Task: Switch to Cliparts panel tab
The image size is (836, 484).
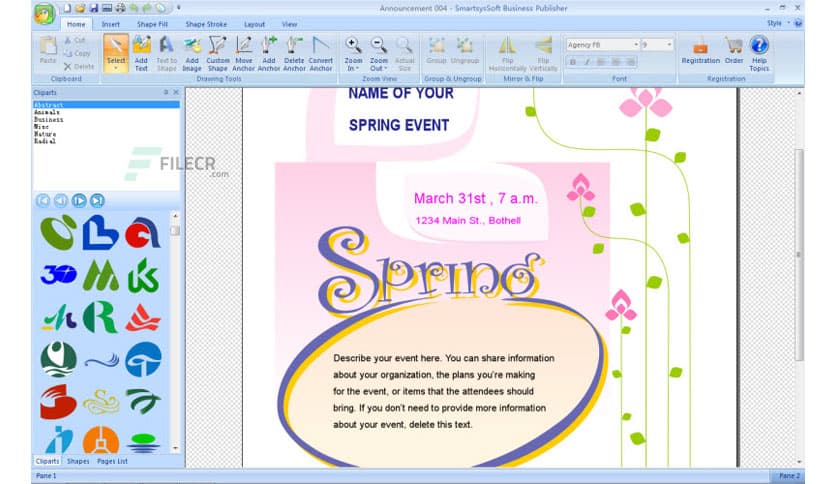Action: 47,461
